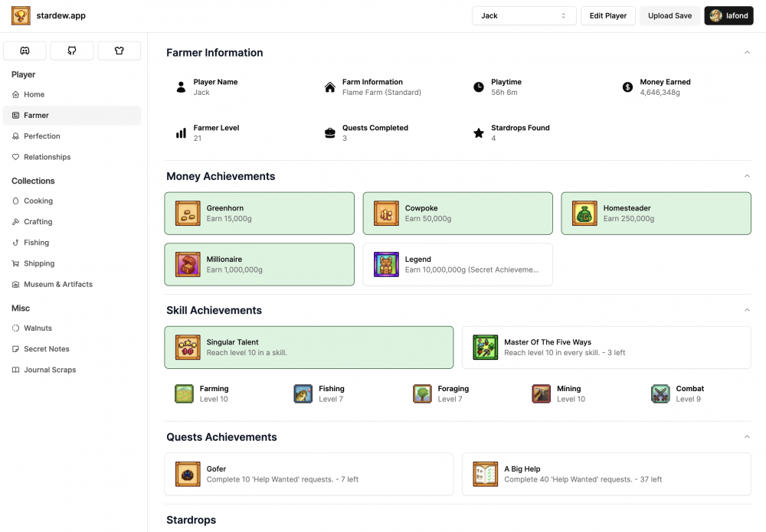Click the Farming skill icon
Viewport: 766px width, 532px height.
184,393
